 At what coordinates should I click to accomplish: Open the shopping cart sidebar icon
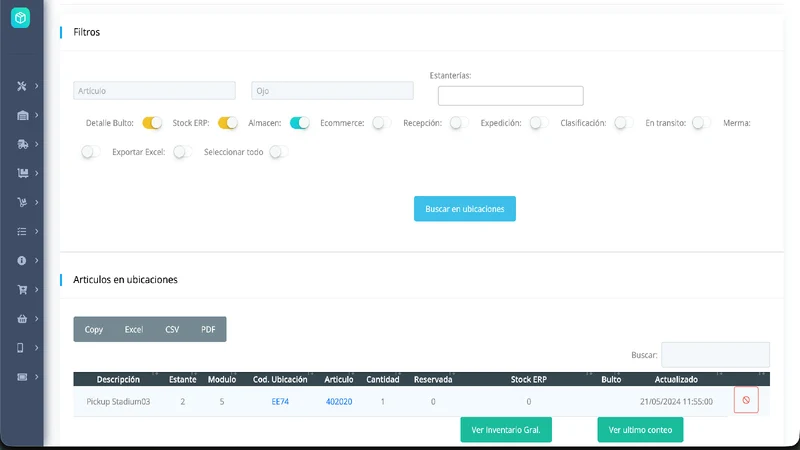coord(22,290)
